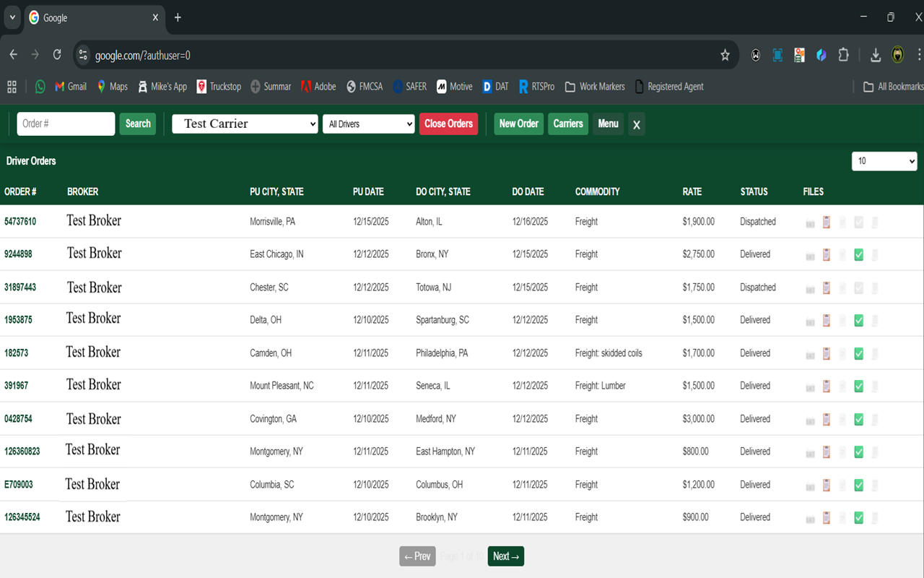
Task: Open the Menu button in toolbar
Action: [x=608, y=124]
